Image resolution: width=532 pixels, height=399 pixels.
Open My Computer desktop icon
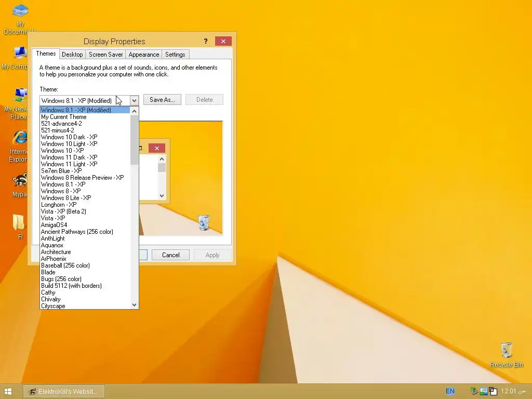pos(16,58)
